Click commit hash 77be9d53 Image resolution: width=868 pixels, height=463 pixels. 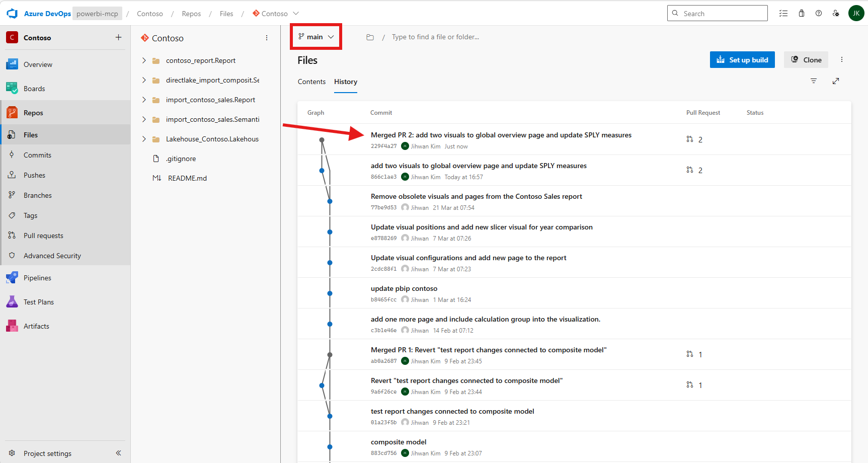384,208
